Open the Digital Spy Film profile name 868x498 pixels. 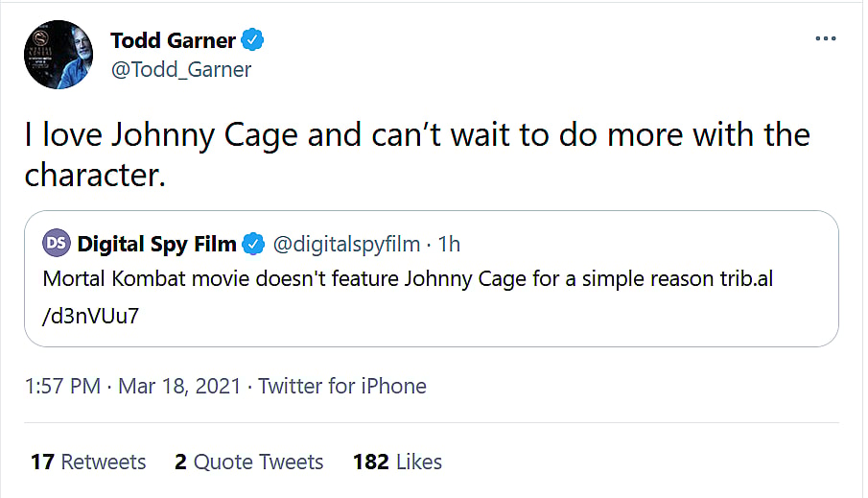[x=156, y=245]
